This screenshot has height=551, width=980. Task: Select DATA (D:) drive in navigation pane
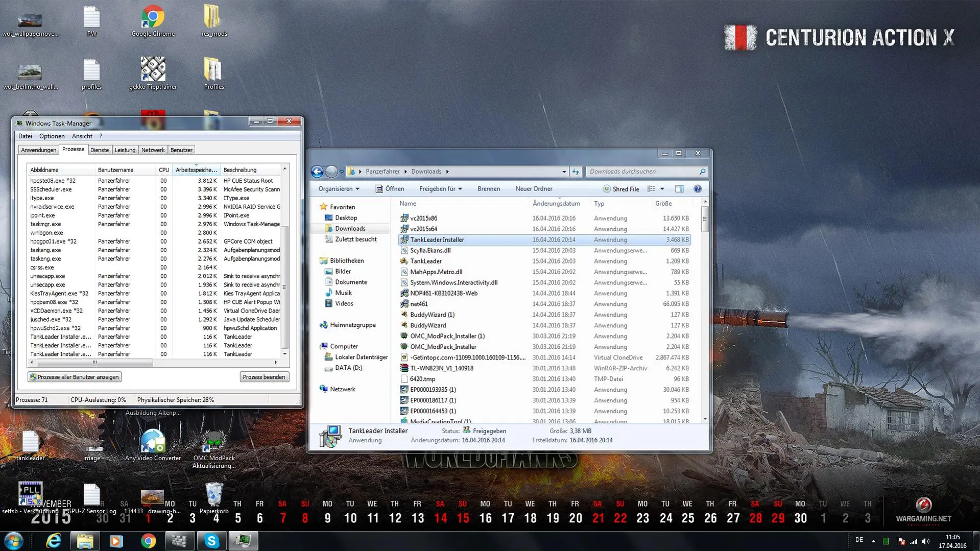coord(348,368)
